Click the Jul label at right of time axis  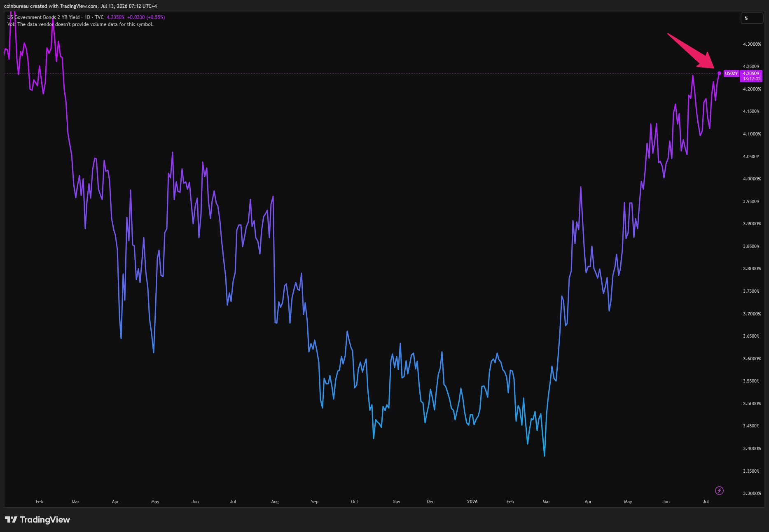[x=706, y=502]
